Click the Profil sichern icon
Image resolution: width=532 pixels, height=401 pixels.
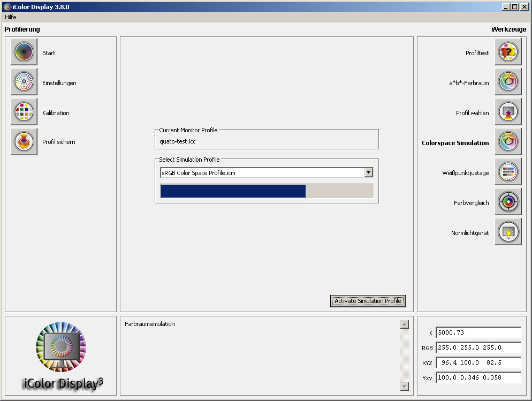pyautogui.click(x=24, y=141)
